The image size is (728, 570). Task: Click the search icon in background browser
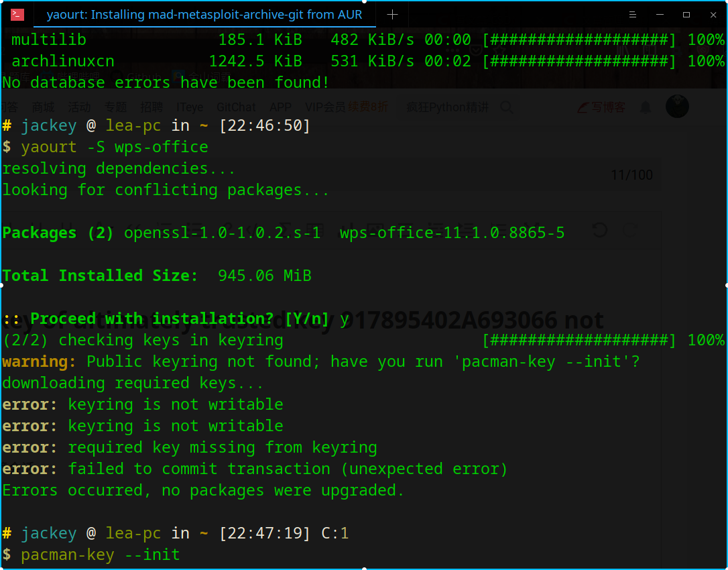507,108
